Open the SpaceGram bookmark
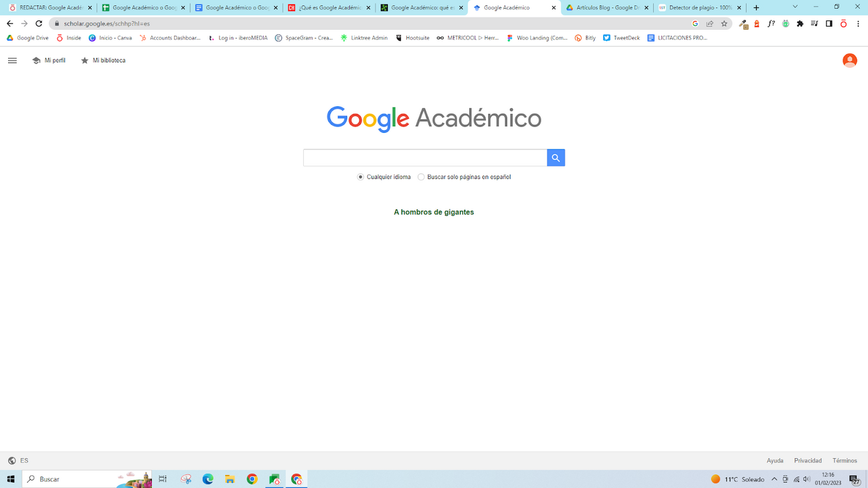This screenshot has width=868, height=488. [x=304, y=38]
